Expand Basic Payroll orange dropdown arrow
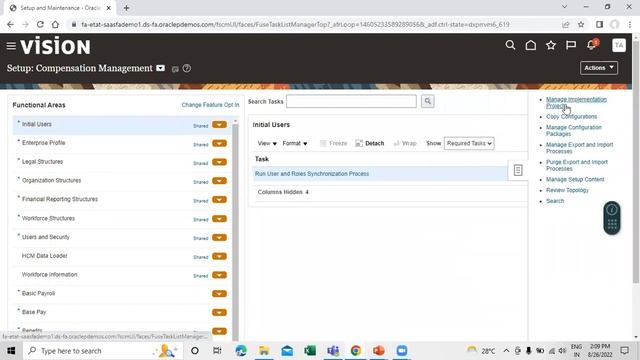The width and height of the screenshot is (640, 360). coord(219,293)
